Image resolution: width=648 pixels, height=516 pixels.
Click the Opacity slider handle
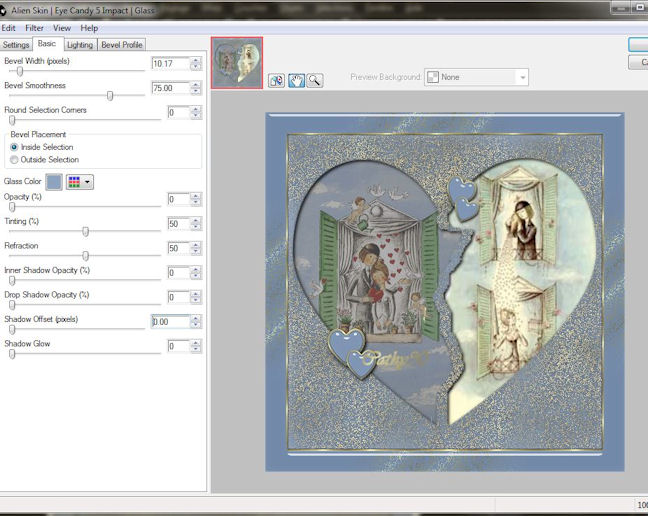(x=12, y=207)
